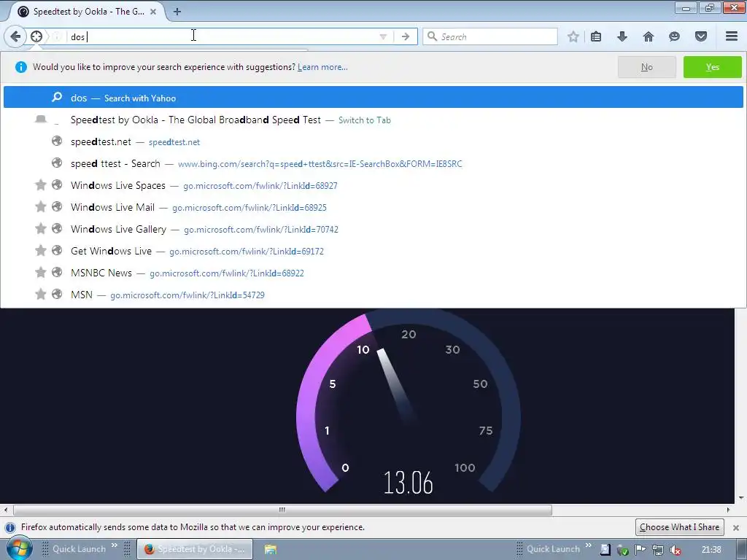The image size is (747, 560).
Task: Focus the address bar containing 'dos'
Action: click(x=219, y=36)
